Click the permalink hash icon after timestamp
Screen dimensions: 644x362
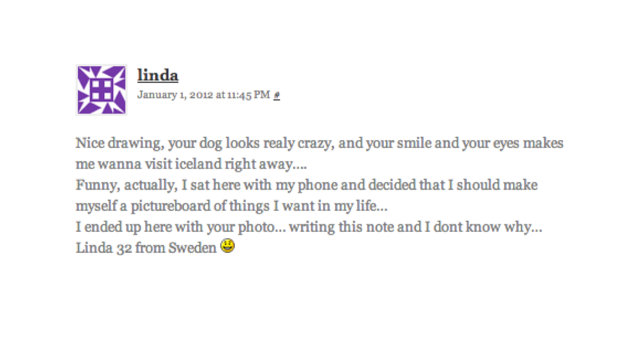coord(277,95)
